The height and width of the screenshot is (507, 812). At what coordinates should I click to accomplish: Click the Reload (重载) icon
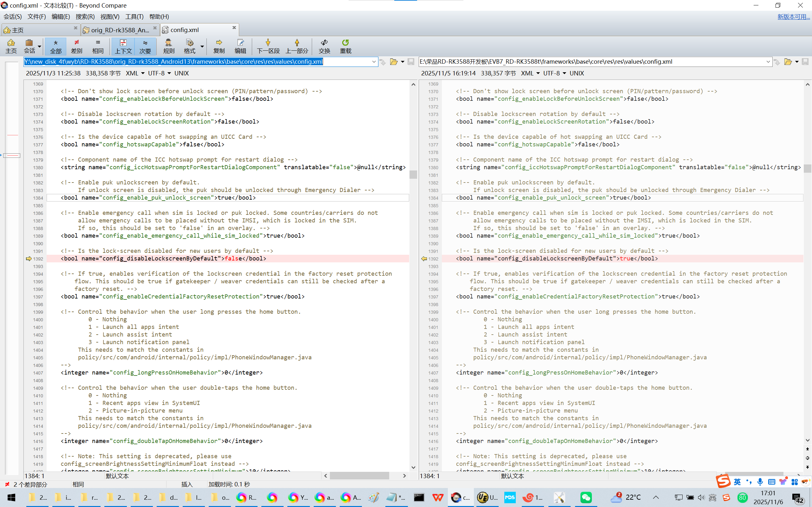tap(345, 43)
